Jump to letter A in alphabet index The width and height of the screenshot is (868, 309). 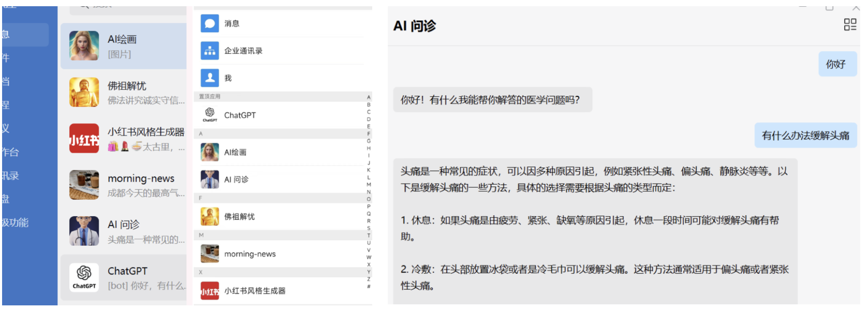[369, 97]
